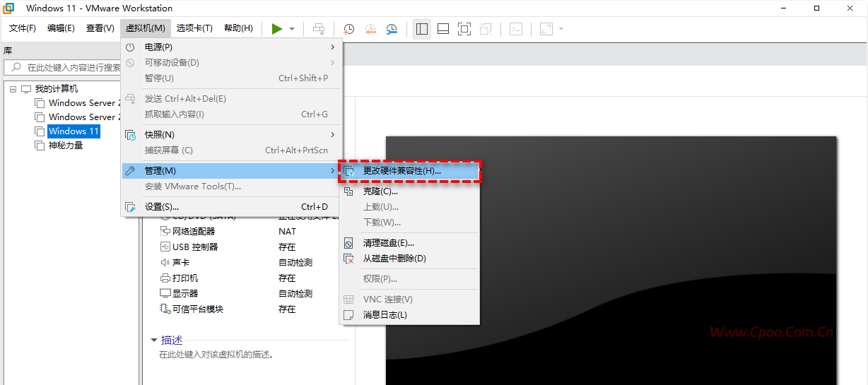Click the power icon beside 电源(P)
The width and height of the screenshot is (868, 385).
130,47
